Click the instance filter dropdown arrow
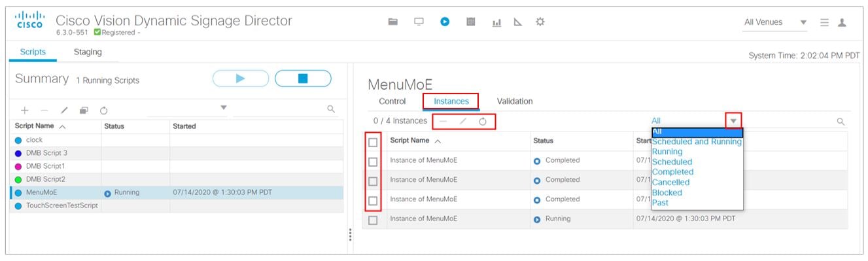The width and height of the screenshot is (868, 261). (x=733, y=120)
